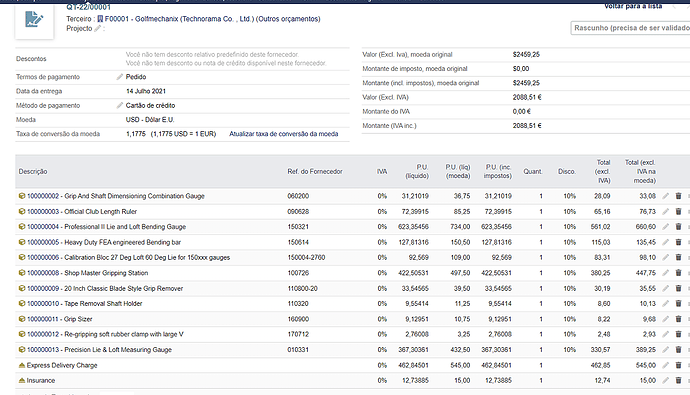Viewport: 690px width, 395px height.
Task: Edit line Heavy Duty FEA engineered Bending bar
Action: pos(665,242)
